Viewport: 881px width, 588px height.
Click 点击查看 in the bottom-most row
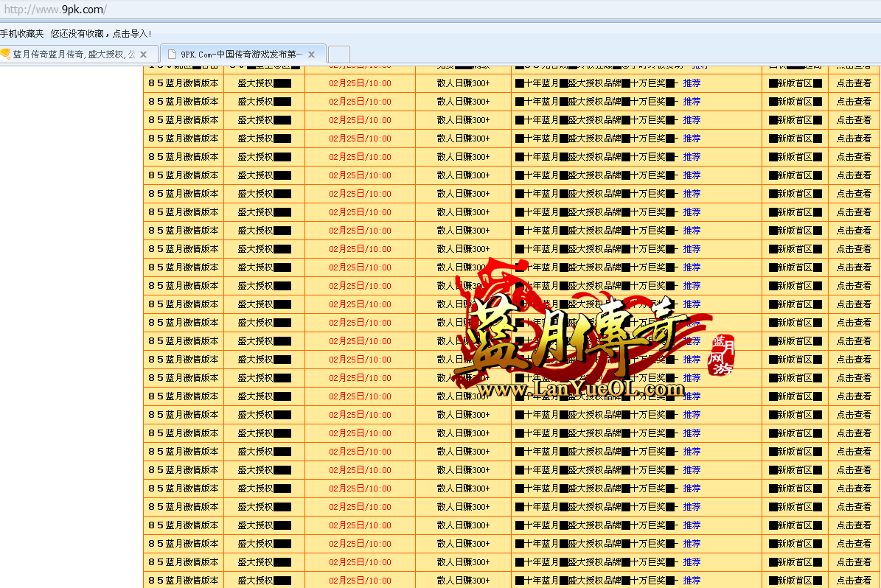tap(854, 580)
